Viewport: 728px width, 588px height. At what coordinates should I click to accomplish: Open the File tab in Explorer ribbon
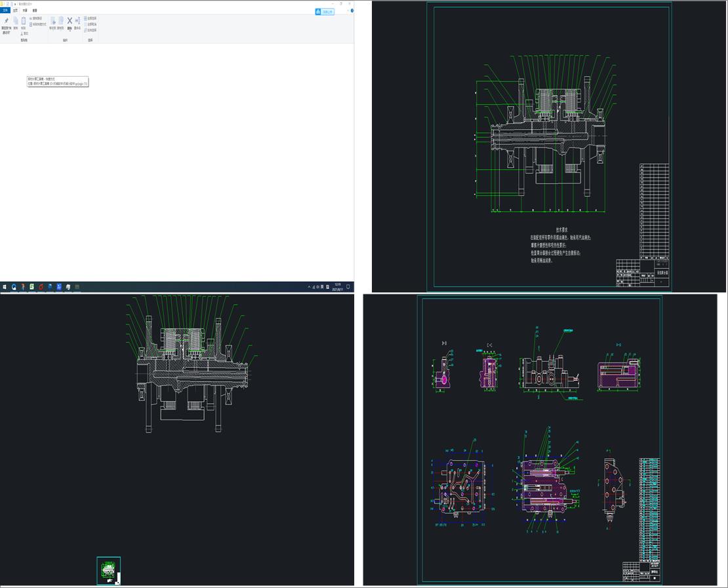5,10
